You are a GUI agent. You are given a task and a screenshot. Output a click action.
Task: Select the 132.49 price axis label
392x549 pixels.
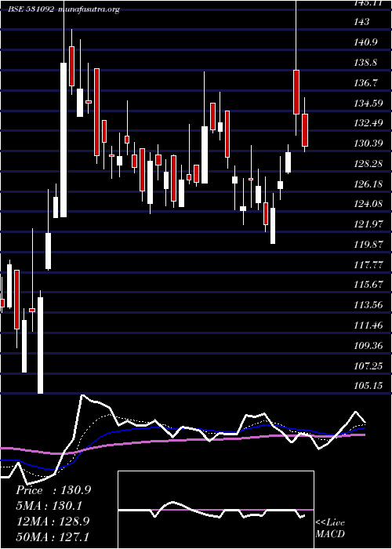(368, 123)
